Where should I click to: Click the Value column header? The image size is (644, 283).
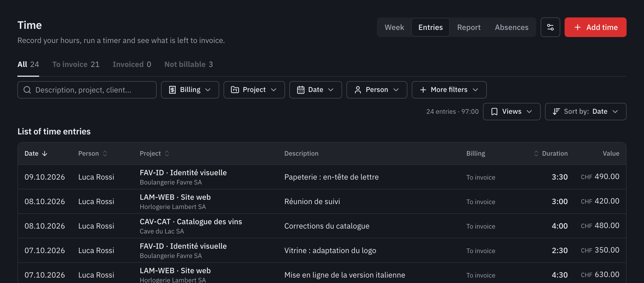611,153
